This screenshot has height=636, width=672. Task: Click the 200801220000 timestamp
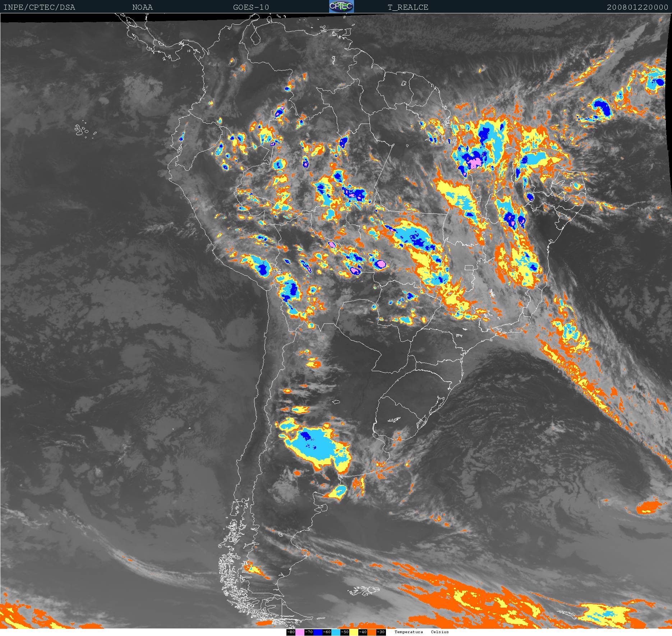click(638, 7)
